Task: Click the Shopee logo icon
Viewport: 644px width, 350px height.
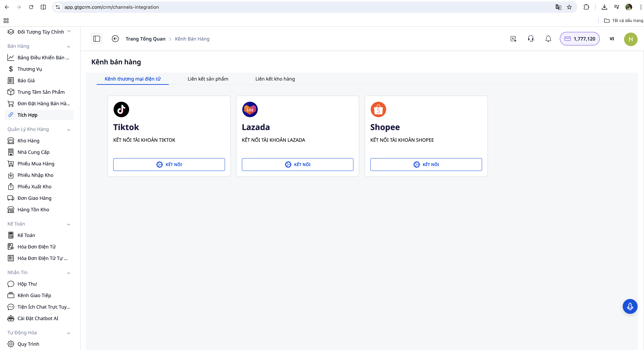Action: coord(378,109)
